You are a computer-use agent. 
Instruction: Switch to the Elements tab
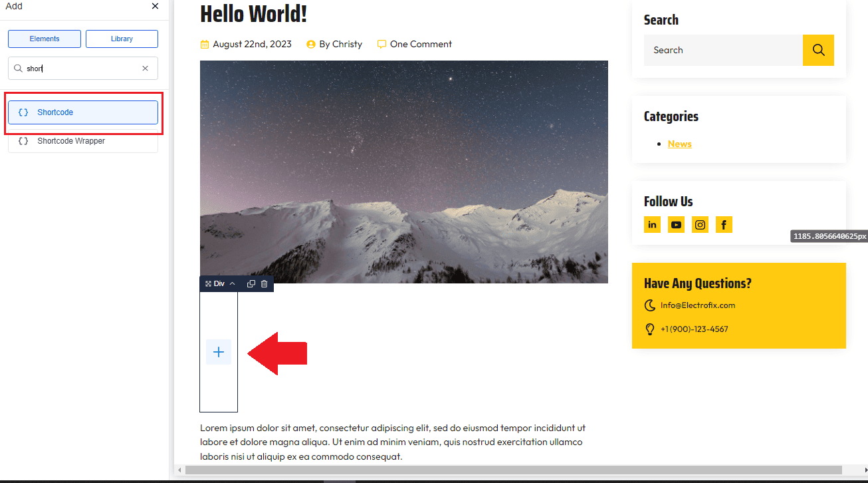(45, 39)
